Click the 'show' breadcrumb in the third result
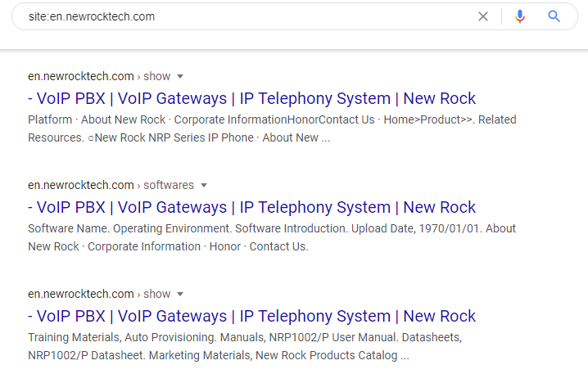This screenshot has height=374, width=588. tap(157, 294)
